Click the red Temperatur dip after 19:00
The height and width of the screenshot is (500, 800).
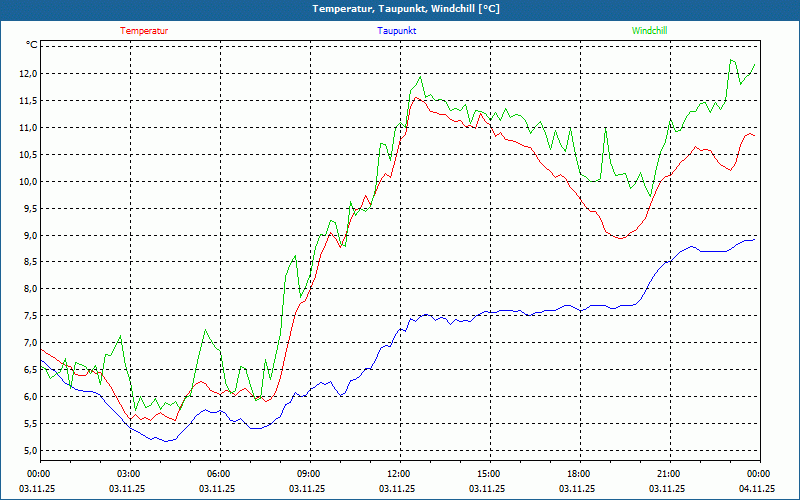pyautogui.click(x=620, y=238)
